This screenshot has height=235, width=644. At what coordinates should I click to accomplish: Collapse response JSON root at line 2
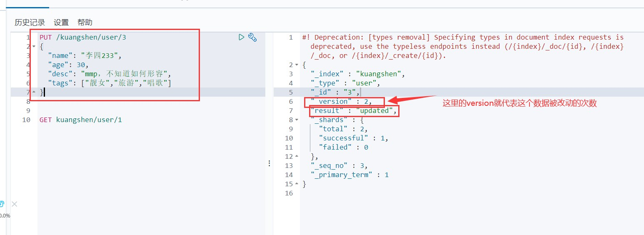coord(297,65)
